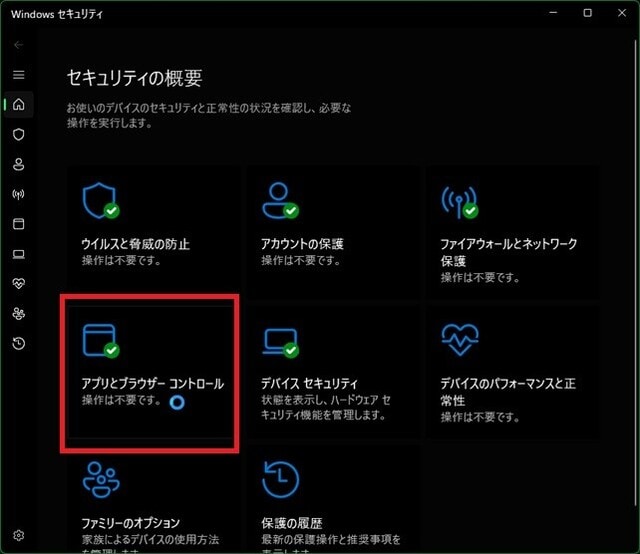Open デバイス セキュリティ tile
This screenshot has width=640, height=554.
tap(333, 372)
